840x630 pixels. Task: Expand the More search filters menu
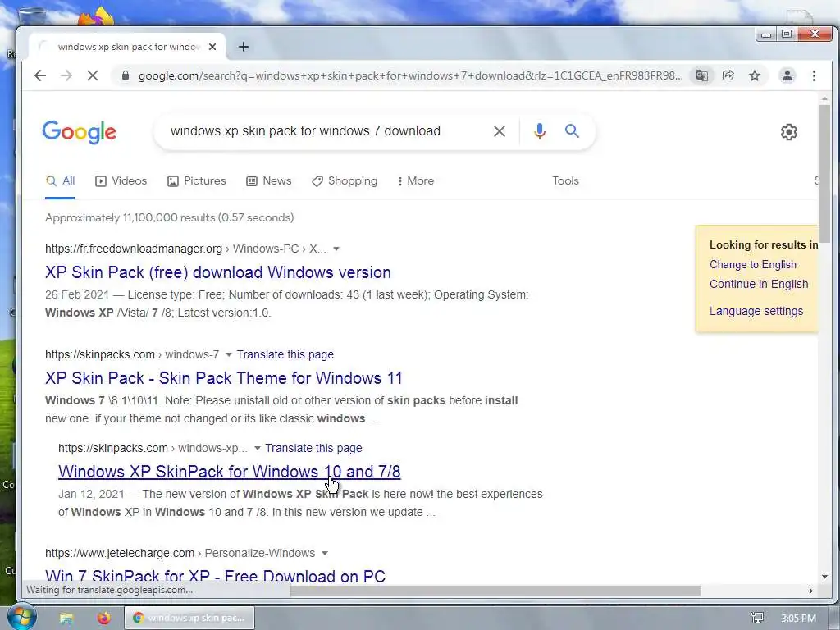click(x=416, y=181)
